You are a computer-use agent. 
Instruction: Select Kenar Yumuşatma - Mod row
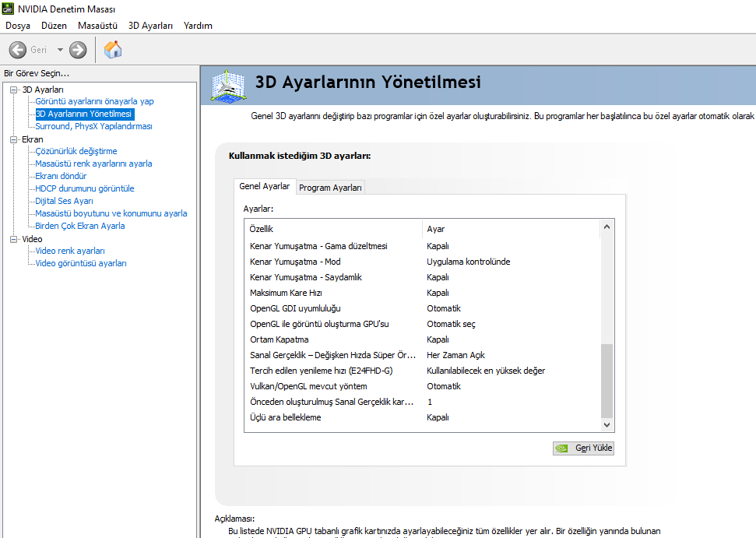(423, 262)
